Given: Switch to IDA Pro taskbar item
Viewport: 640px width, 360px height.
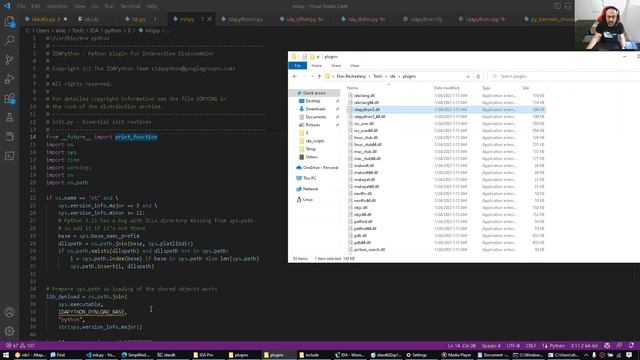Looking at the screenshot, I should [203, 355].
